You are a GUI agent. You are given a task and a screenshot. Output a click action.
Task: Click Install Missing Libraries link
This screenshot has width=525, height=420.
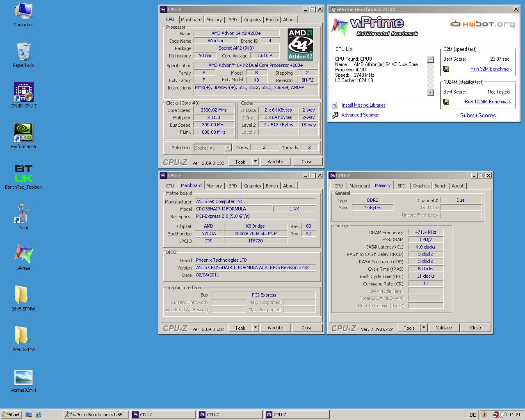click(x=363, y=105)
